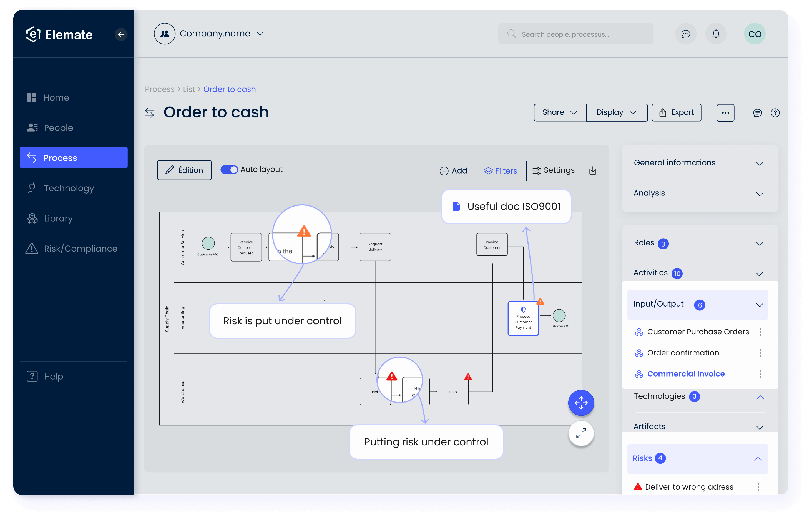This screenshot has width=812, height=522.
Task: Click red warning icon on Ship task
Action: click(x=468, y=377)
